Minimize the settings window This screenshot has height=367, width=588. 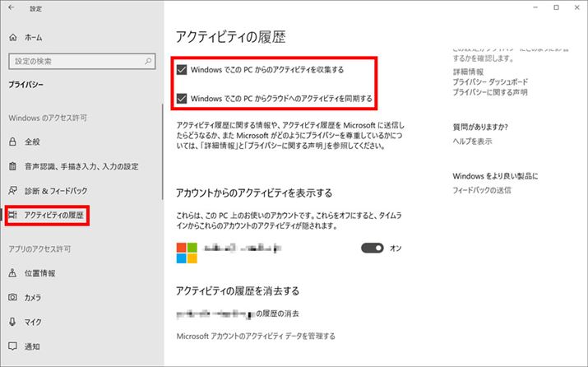535,7
